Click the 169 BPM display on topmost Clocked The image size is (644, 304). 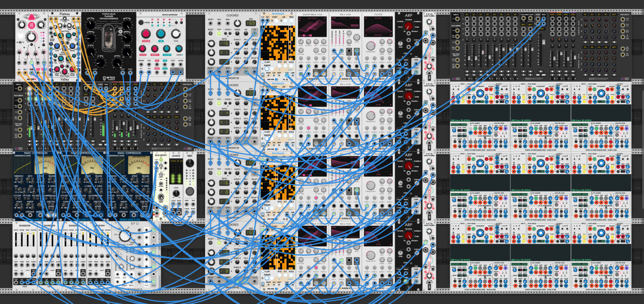(x=251, y=23)
